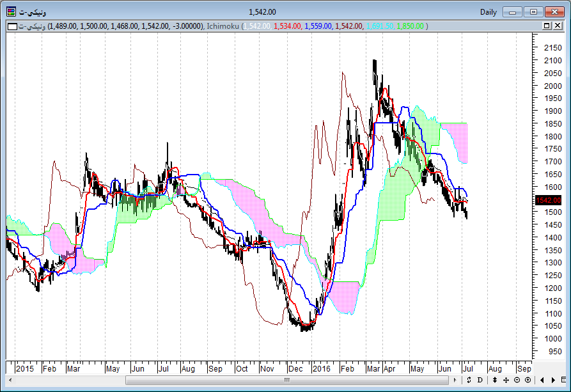The image size is (571, 392).
Task: Click the blue 1,559.00 Ichimoku value
Action: [x=318, y=26]
